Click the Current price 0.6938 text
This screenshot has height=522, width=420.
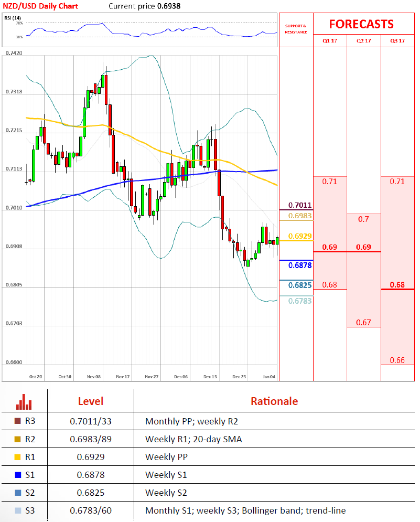pyautogui.click(x=144, y=6)
